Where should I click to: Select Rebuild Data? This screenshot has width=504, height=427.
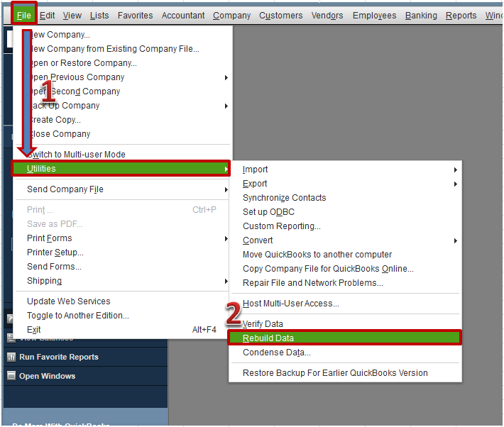pyautogui.click(x=345, y=338)
